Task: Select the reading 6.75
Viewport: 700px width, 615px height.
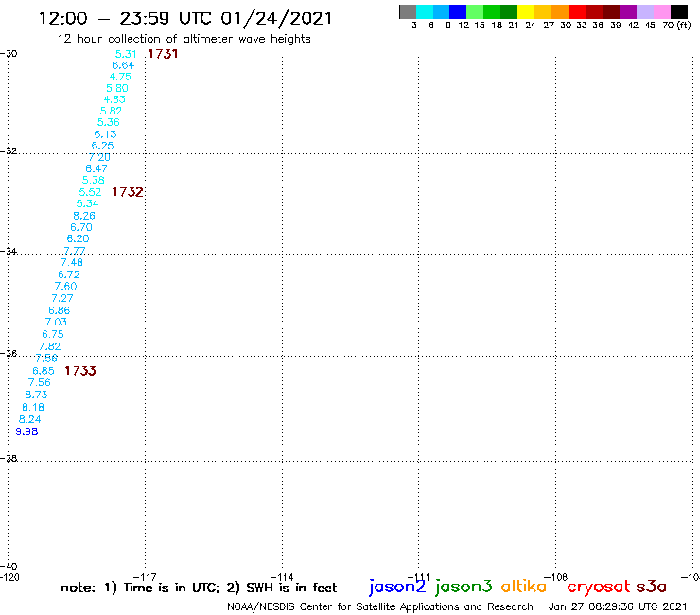Action: tap(53, 334)
